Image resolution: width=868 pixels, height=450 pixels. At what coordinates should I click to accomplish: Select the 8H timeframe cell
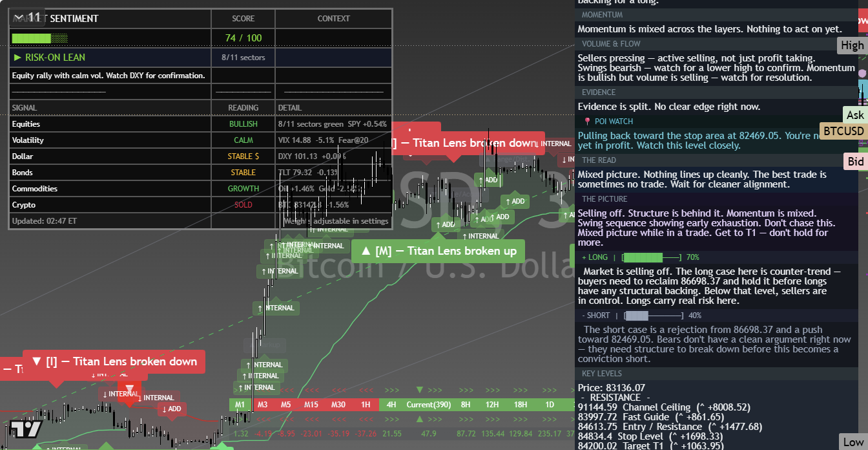coord(466,405)
